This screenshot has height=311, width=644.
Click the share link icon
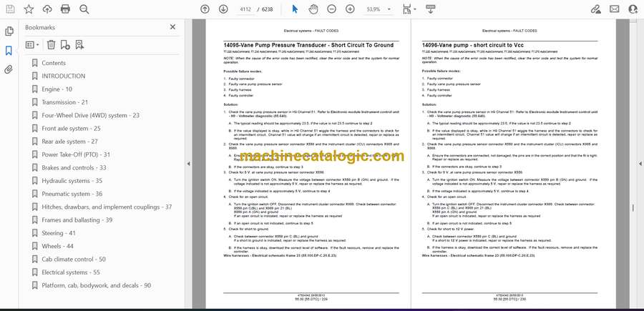595,9
